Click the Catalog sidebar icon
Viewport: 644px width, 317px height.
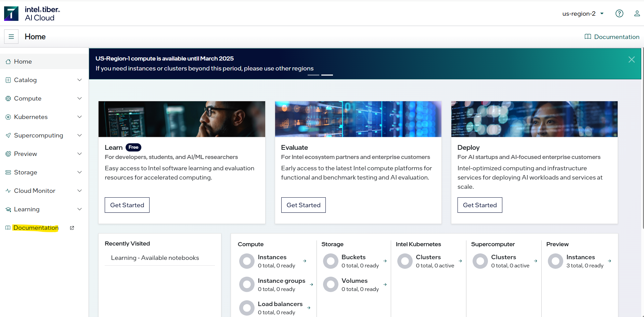[8, 80]
